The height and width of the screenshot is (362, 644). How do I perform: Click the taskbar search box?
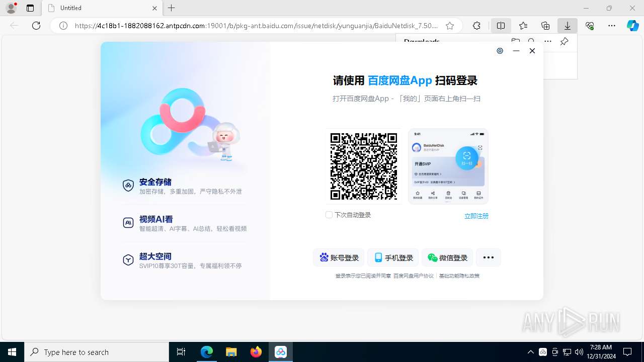97,352
